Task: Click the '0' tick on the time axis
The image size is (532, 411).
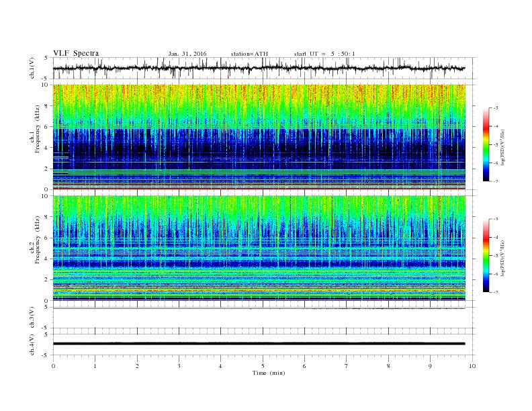Action: click(53, 366)
